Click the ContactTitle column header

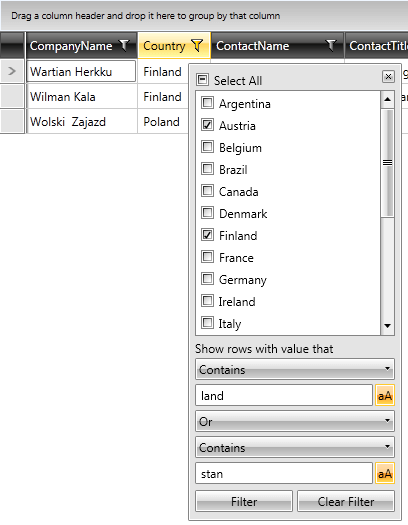(378, 46)
